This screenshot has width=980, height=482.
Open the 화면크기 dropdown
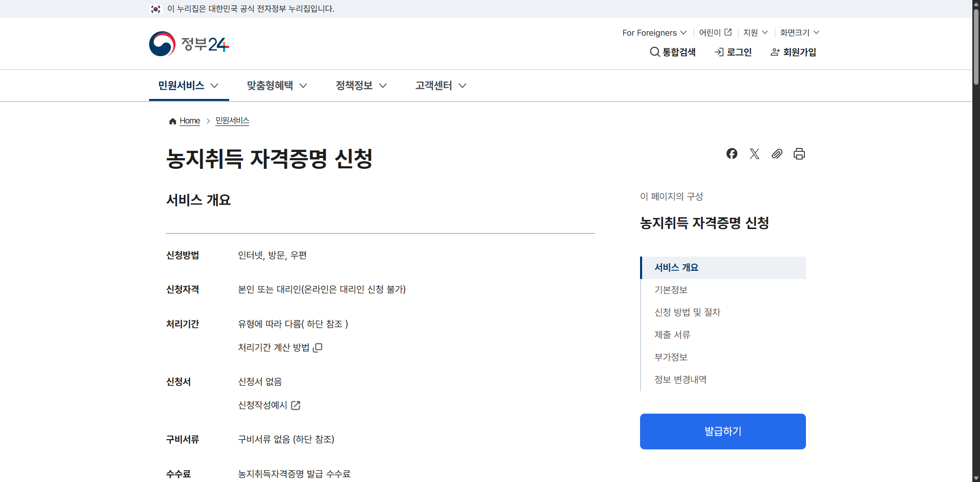point(798,32)
